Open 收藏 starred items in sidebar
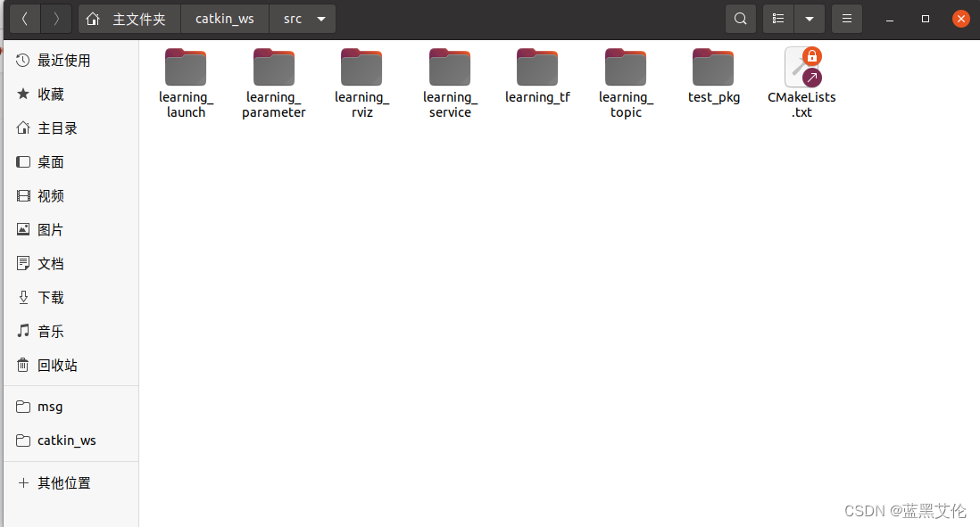Viewport: 980px width, 527px height. pos(71,95)
